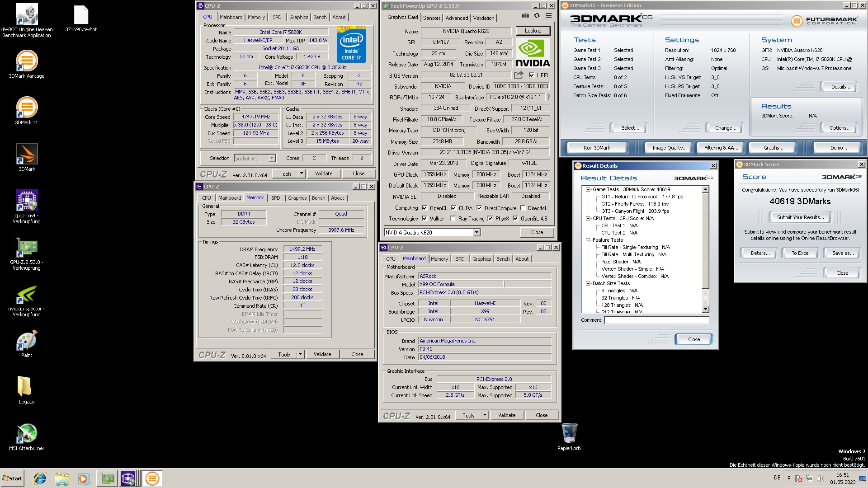Switch to GPU-Z taskbar button
868x488 pixels.
pos(107,479)
